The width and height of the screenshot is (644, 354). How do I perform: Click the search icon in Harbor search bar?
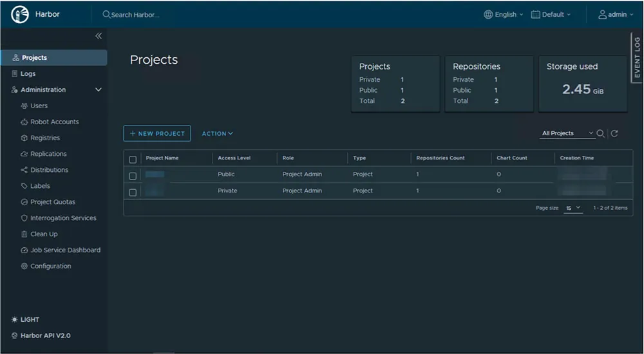[106, 14]
